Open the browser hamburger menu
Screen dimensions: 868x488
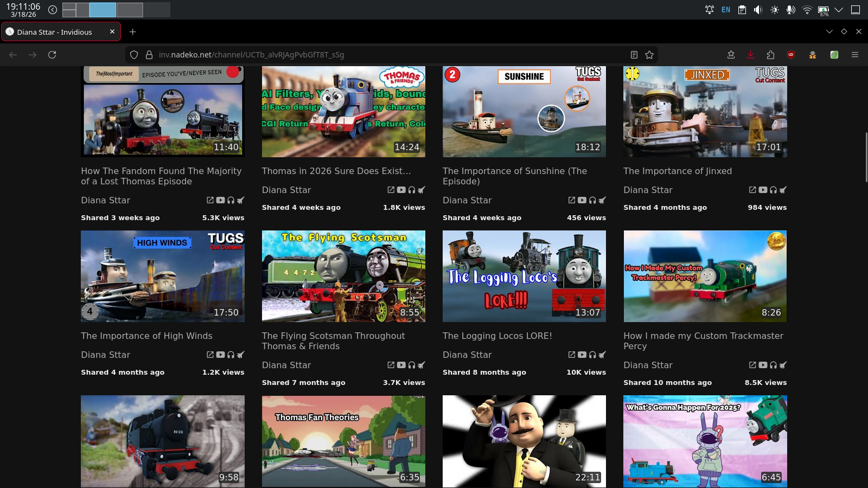coord(855,55)
